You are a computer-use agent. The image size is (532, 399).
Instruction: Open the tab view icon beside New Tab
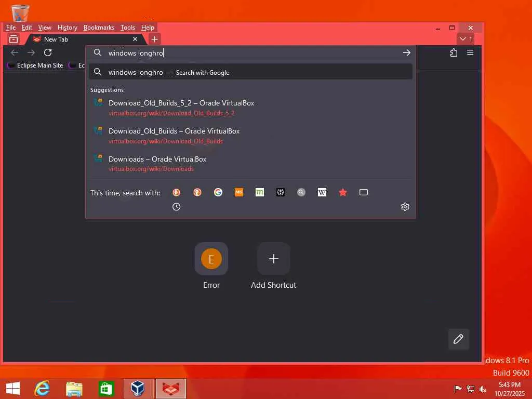pyautogui.click(x=14, y=39)
